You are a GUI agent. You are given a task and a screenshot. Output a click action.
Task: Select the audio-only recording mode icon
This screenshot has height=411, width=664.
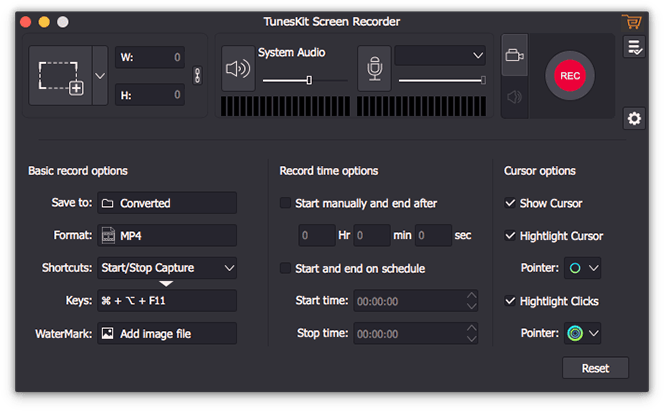(x=515, y=97)
